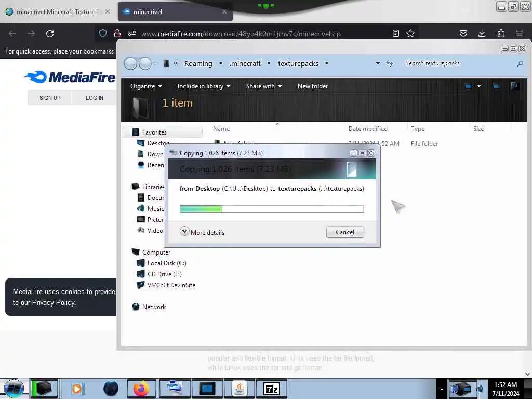Go back in Firefox
The width and height of the screenshot is (532, 399).
[x=12, y=34]
